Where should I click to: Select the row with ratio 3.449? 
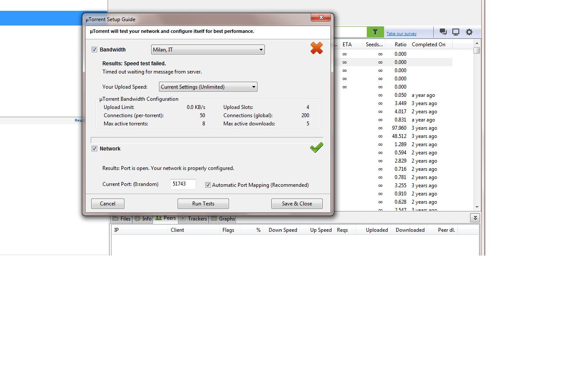click(x=392, y=103)
